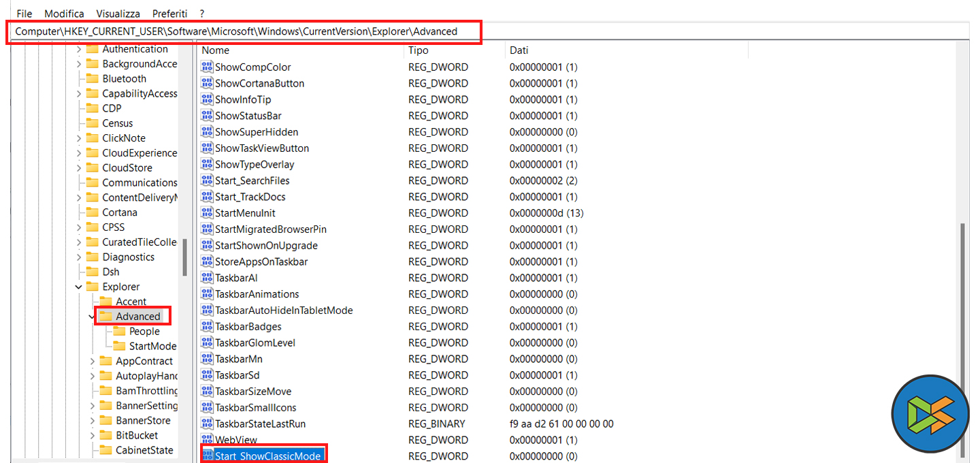
Task: Click data f9 aa d2 61 00 00 00 00
Action: pyautogui.click(x=561, y=424)
